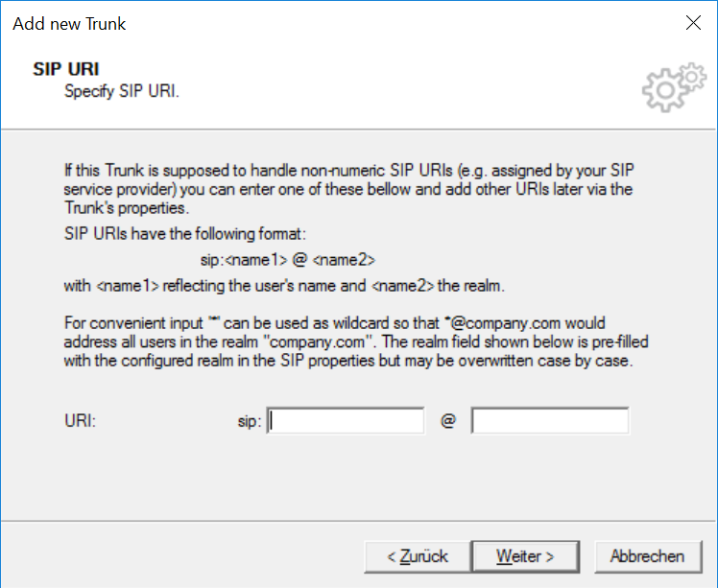Focus the user name field after sip:
Image resolution: width=718 pixels, height=588 pixels.
click(346, 420)
